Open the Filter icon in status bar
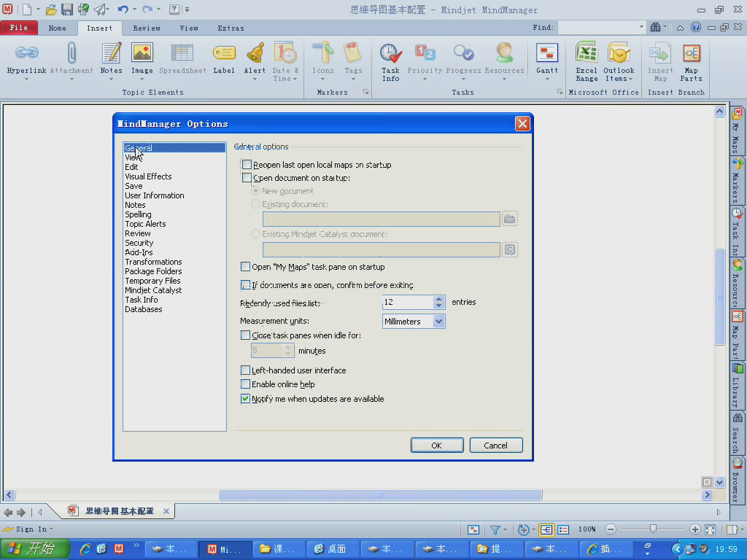 (x=495, y=529)
